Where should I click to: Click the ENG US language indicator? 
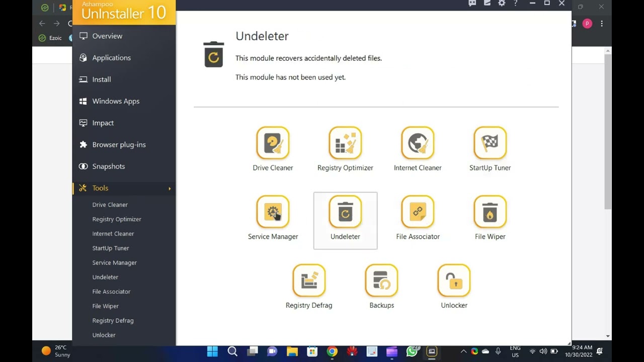pyautogui.click(x=515, y=351)
